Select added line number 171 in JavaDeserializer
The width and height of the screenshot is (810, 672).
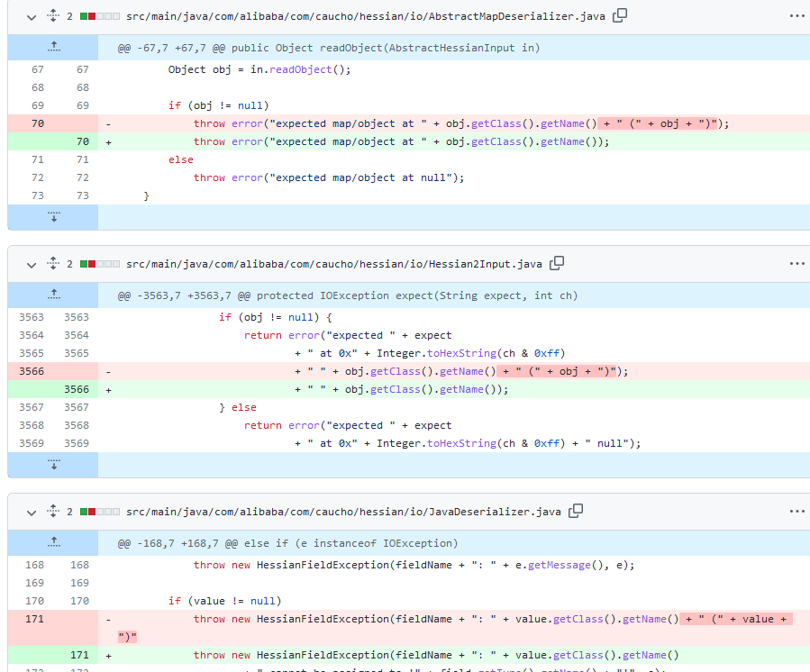79,655
